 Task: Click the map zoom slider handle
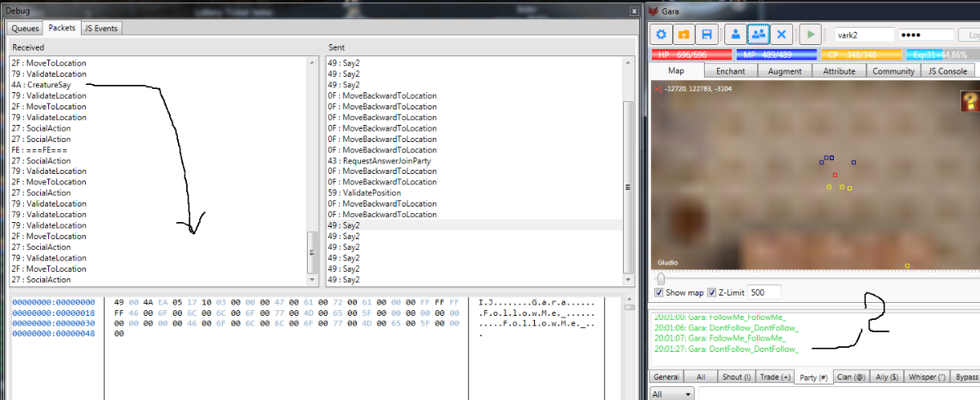660,278
